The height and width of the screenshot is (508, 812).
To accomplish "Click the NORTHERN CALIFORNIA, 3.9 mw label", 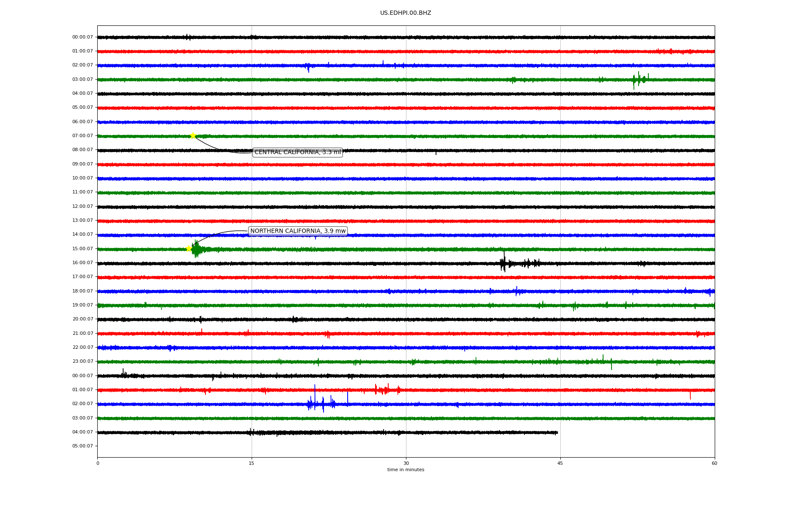I will coord(298,231).
